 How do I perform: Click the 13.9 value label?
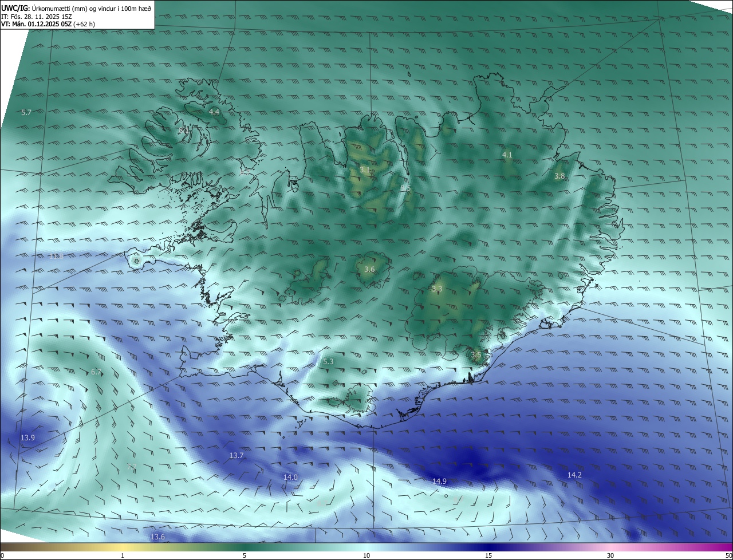click(x=28, y=438)
